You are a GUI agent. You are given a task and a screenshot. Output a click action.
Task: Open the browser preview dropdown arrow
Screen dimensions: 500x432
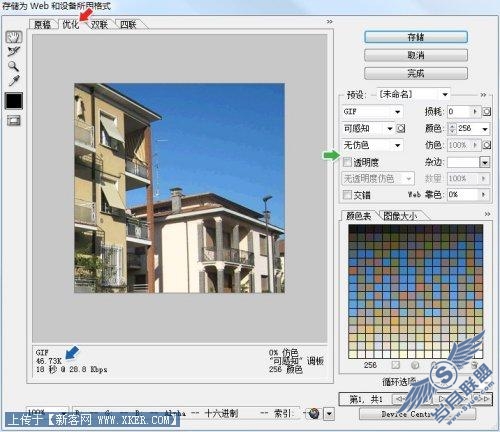(329, 414)
